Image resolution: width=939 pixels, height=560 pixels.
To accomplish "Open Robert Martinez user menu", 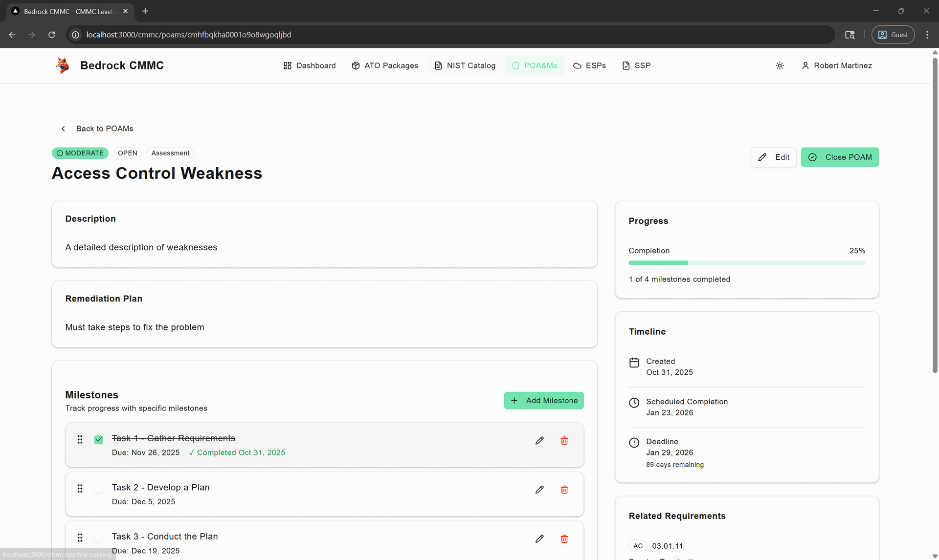I will 837,65.
